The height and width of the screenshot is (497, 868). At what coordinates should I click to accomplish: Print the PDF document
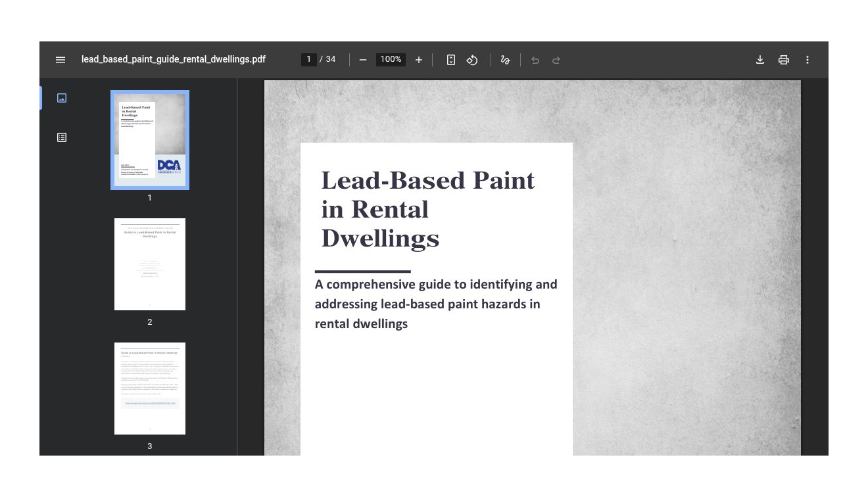pyautogui.click(x=784, y=60)
